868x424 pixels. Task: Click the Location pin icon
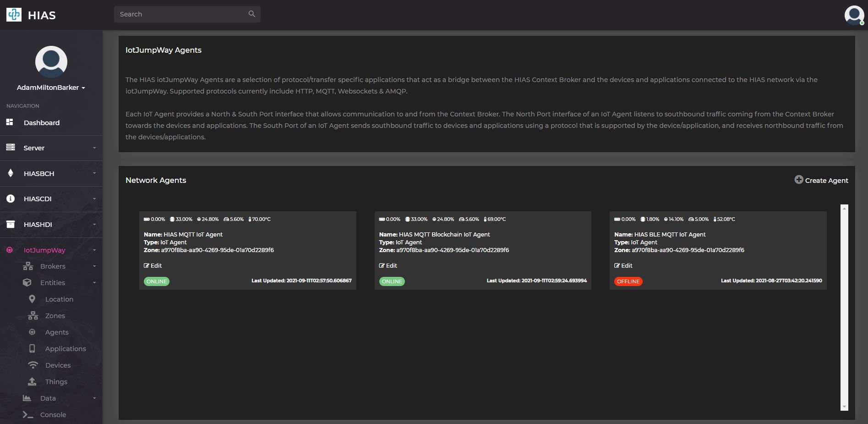click(x=32, y=299)
